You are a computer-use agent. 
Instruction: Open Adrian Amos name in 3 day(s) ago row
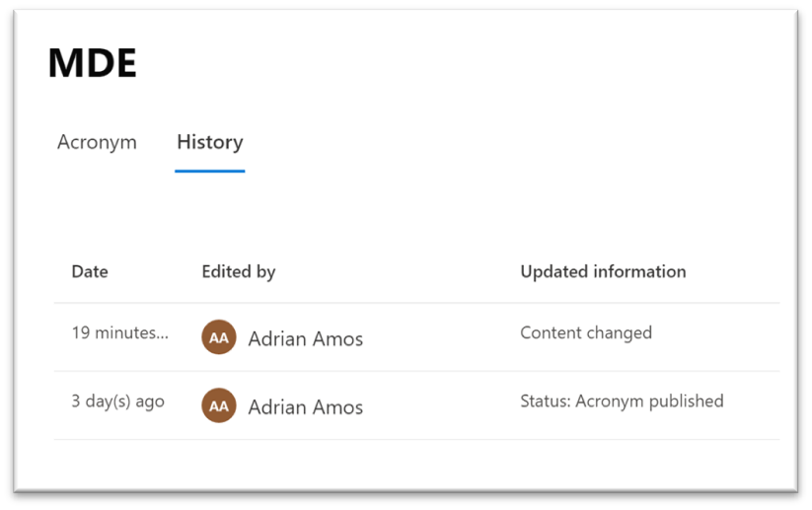(305, 406)
